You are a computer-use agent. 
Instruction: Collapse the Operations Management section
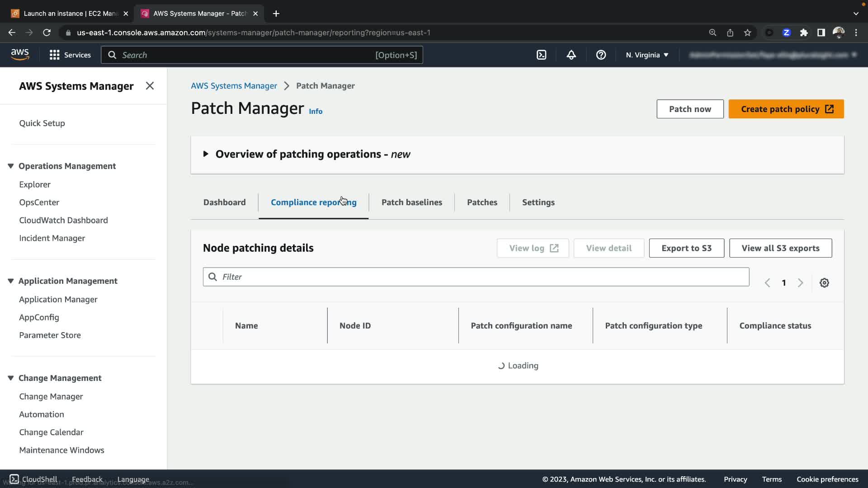(11, 166)
